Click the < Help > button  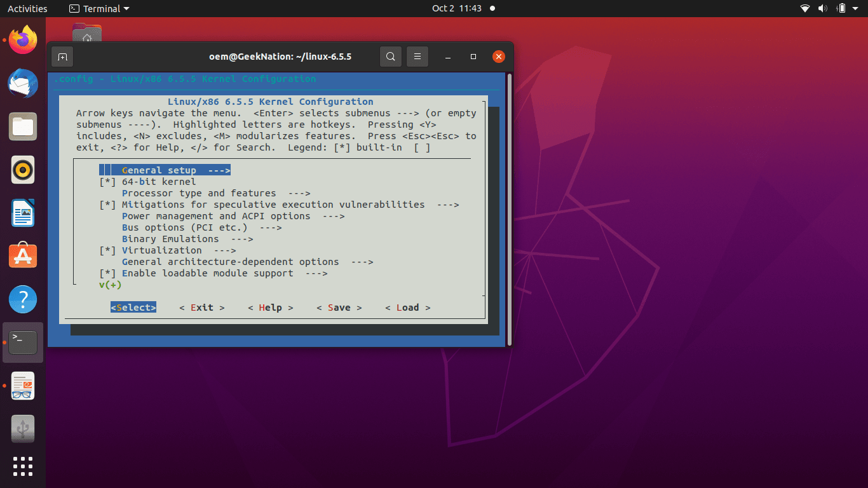point(271,308)
